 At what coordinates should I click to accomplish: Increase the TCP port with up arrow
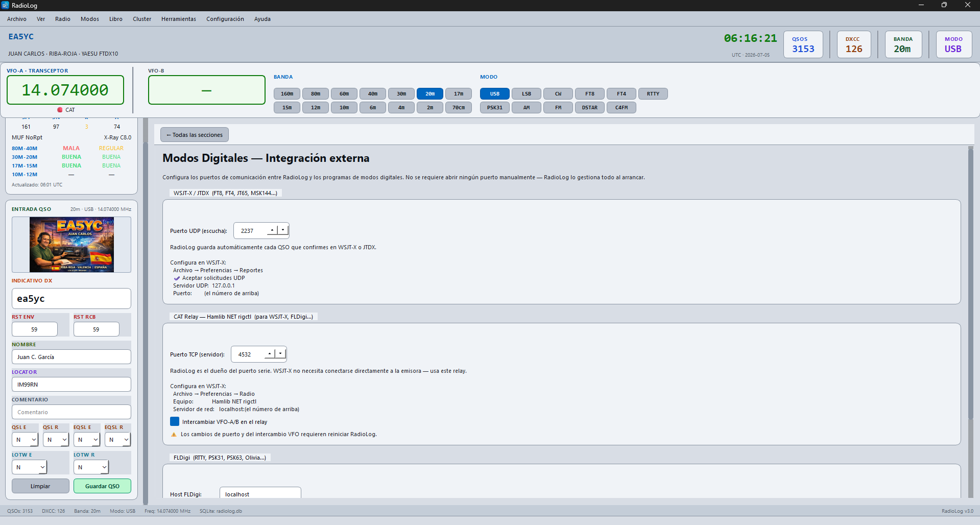[x=270, y=354]
